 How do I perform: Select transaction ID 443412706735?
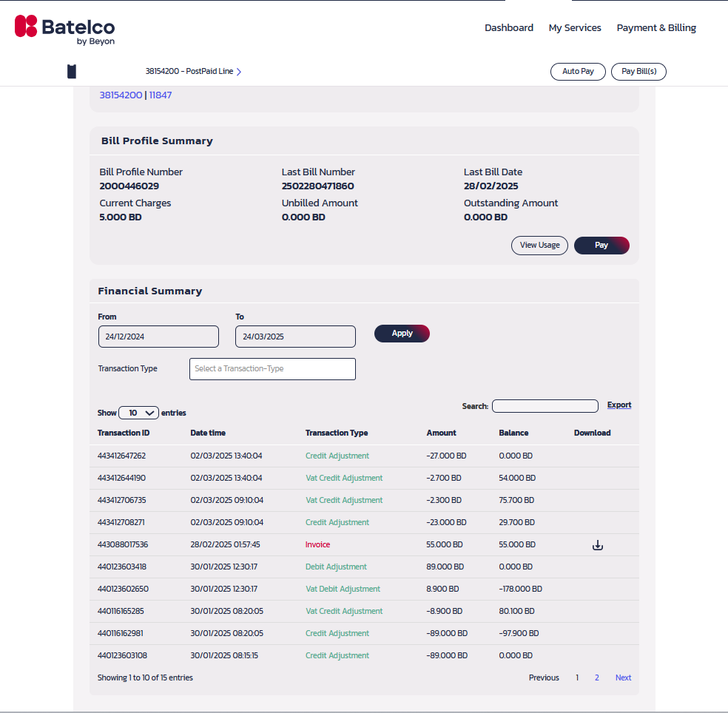click(121, 501)
